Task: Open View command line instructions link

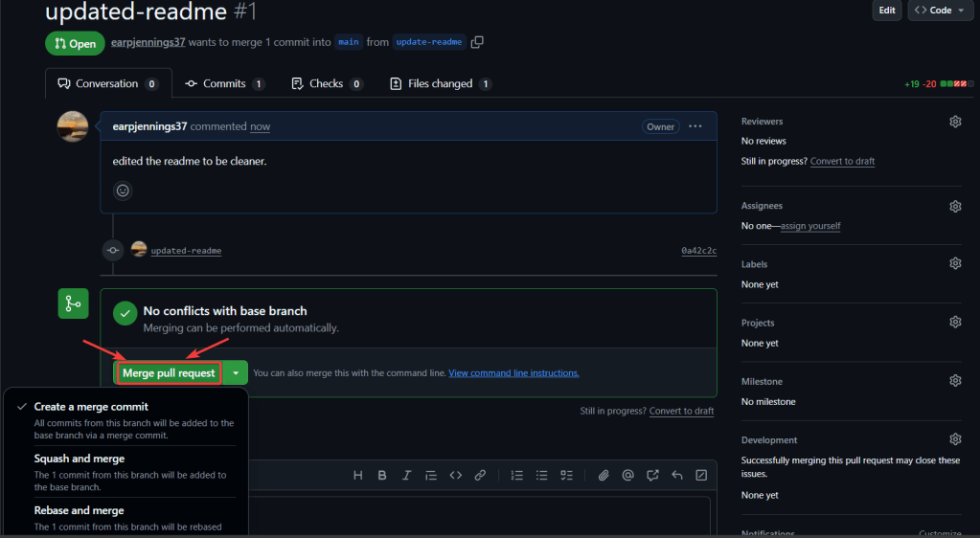Action: [x=513, y=373]
